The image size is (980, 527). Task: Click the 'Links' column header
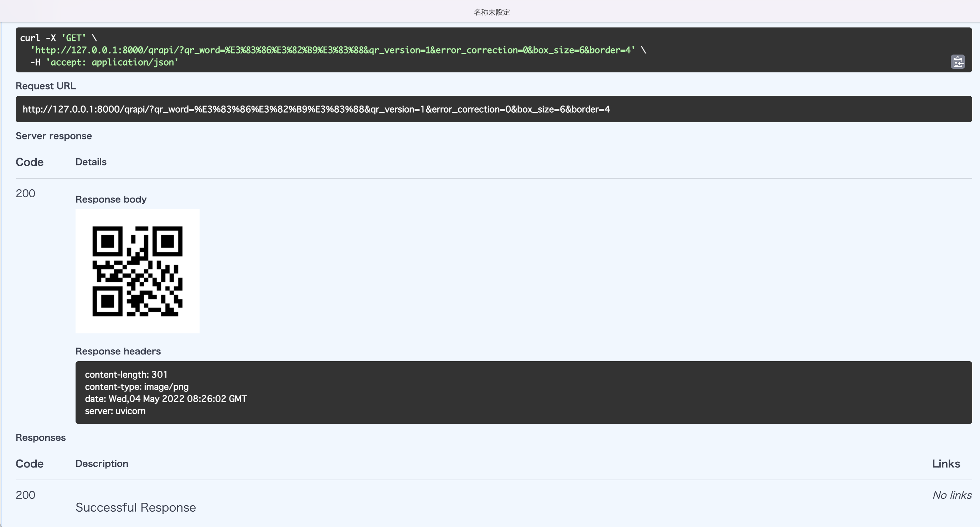[946, 464]
